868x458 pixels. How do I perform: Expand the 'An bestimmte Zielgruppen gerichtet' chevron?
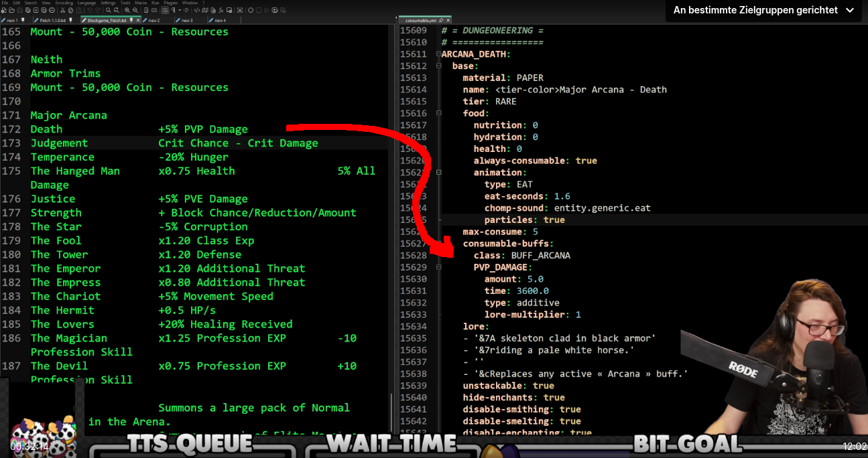850,10
